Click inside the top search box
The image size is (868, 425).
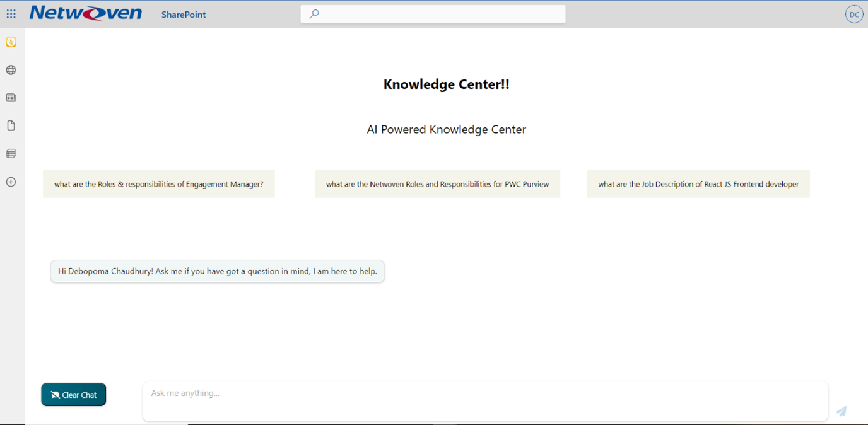point(433,13)
